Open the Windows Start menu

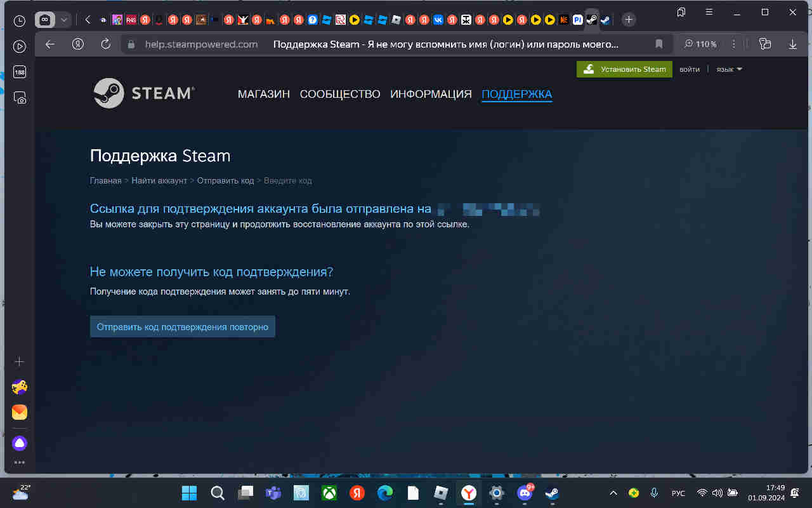click(x=189, y=493)
